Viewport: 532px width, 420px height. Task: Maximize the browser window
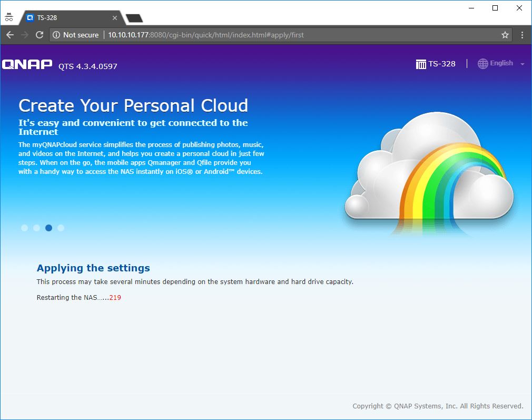click(x=495, y=8)
